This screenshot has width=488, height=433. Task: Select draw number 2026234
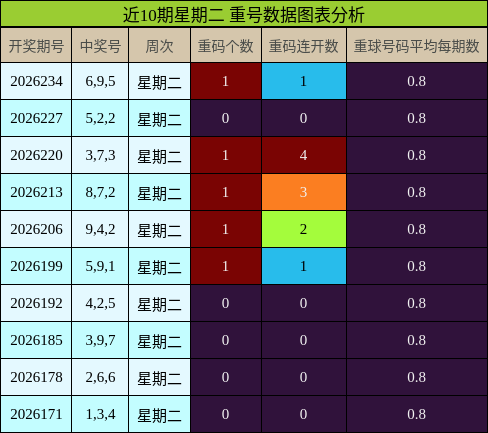[36, 81]
